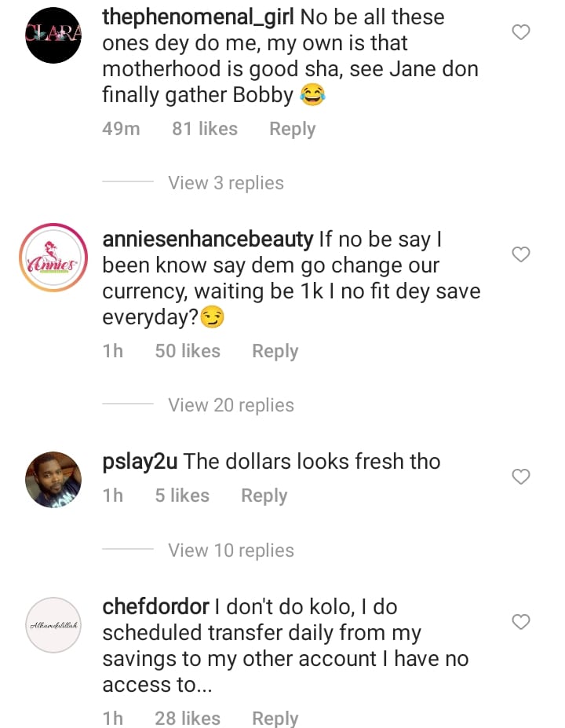
Task: Heart chefdordor's comment about kolo
Action: coord(520,622)
